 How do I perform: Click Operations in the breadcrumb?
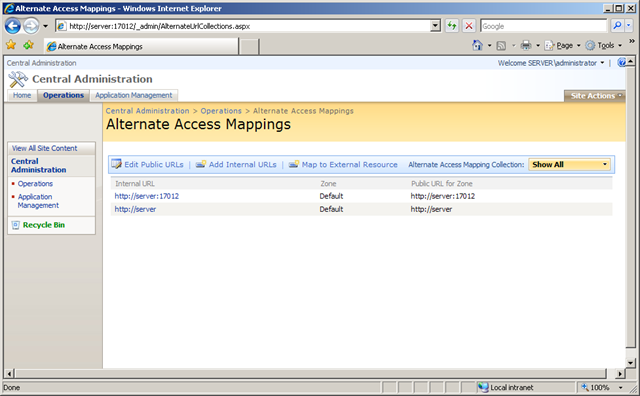[221, 111]
